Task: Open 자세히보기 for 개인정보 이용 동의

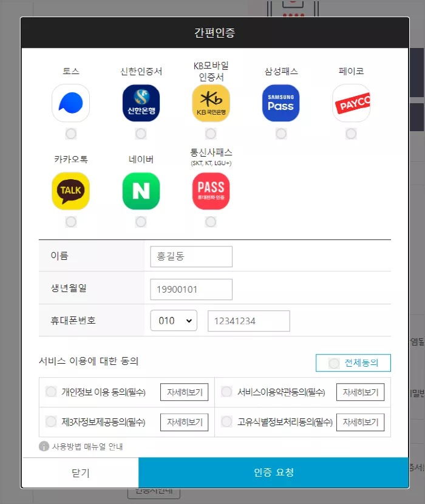Action: 184,392
